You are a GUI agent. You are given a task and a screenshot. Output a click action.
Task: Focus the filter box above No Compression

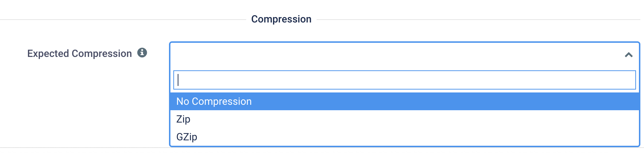point(404,80)
